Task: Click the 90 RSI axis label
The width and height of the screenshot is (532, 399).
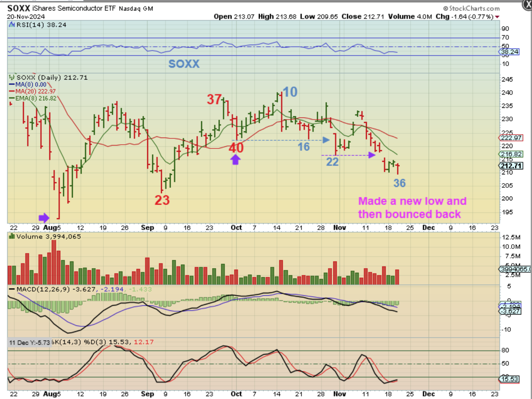Action: (x=505, y=29)
